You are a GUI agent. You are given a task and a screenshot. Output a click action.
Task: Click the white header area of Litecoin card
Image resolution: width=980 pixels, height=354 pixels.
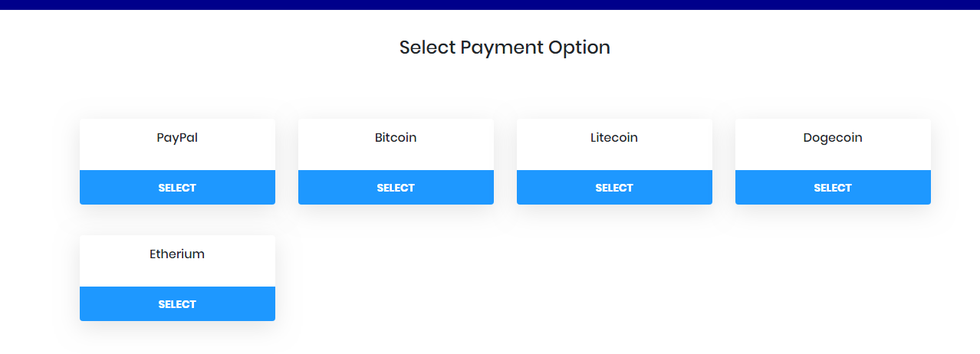(614, 145)
